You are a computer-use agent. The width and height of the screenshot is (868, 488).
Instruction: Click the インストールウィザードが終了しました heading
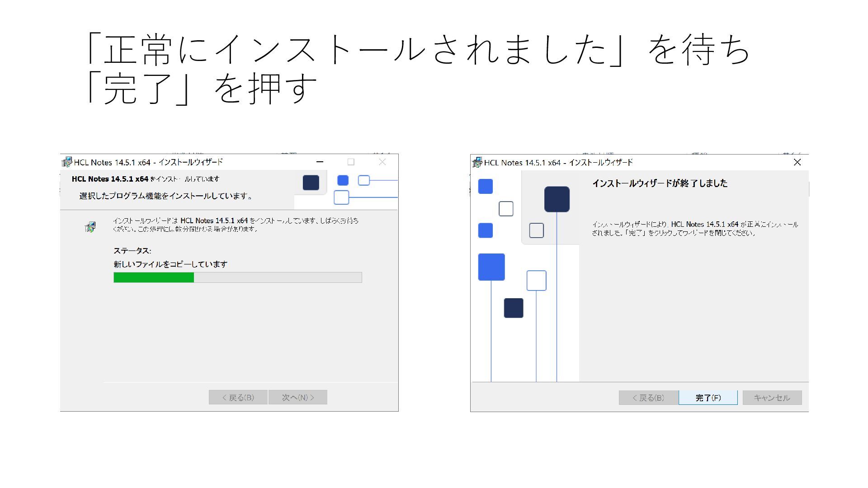[x=660, y=183]
